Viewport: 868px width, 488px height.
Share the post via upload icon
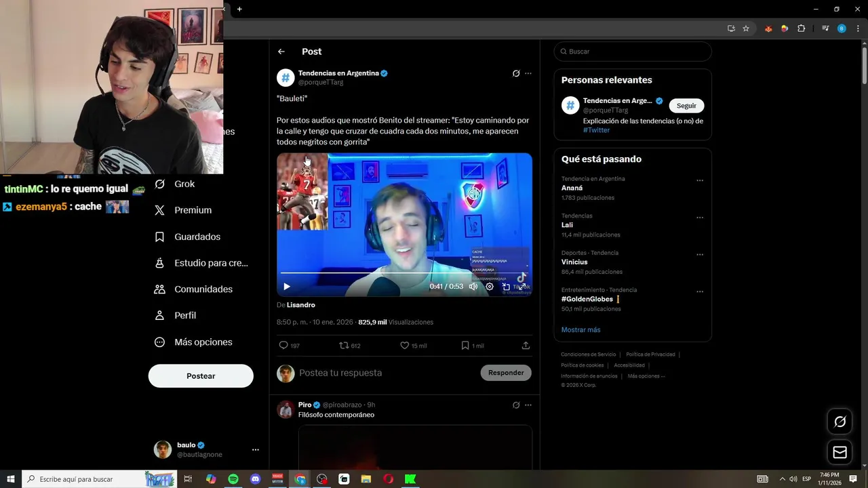tap(526, 346)
